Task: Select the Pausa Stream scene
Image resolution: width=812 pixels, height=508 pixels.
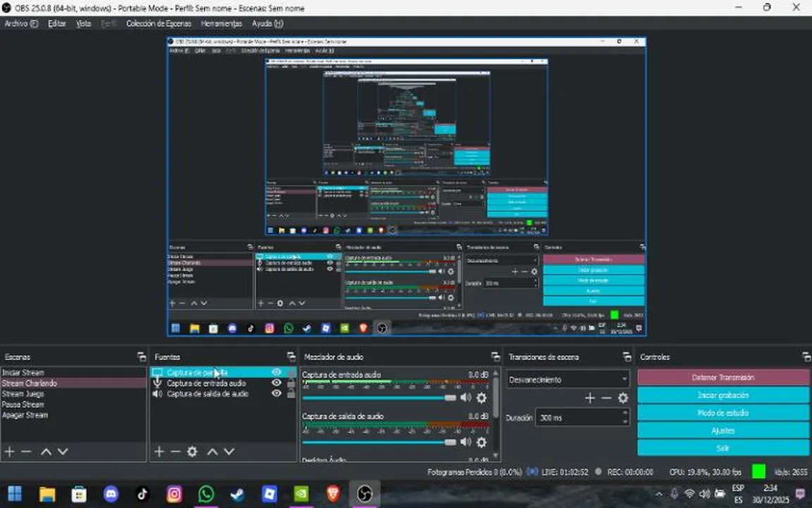Action: 73,404
